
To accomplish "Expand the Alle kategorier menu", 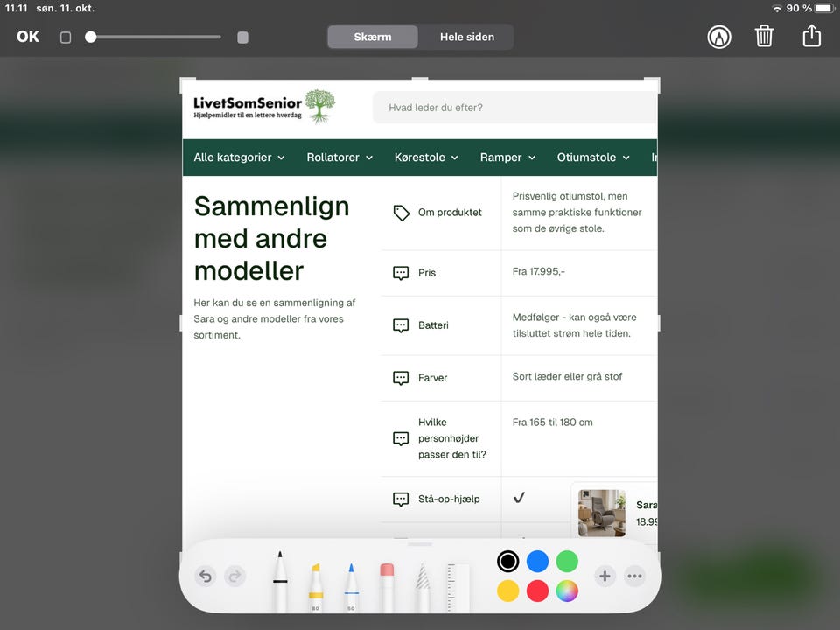I will [239, 157].
